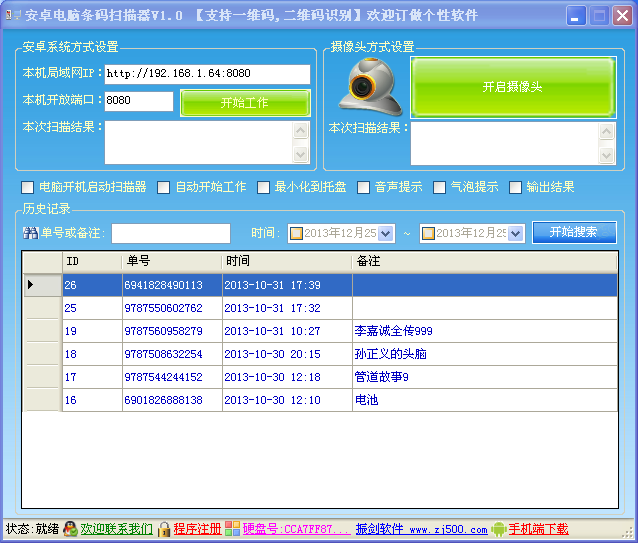638x543 pixels.
Task: Click row selector for ID 26
Action: point(43,285)
